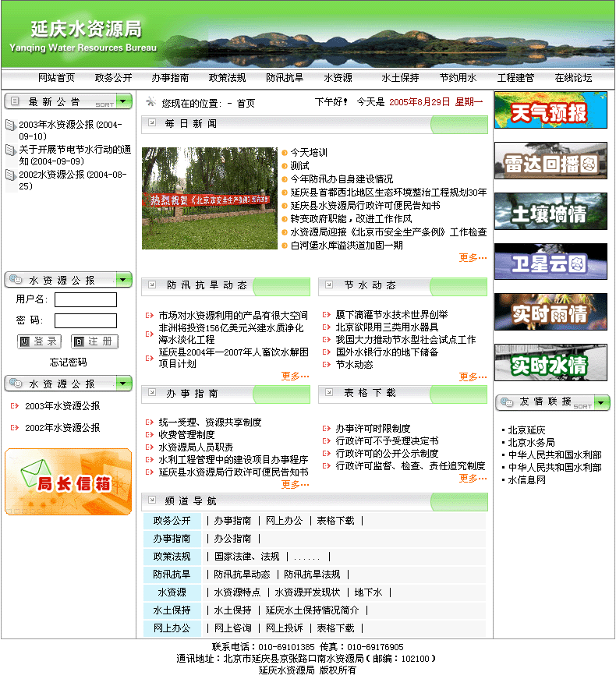
Task: Click 更多 under the 办事指南 list
Action: pos(295,485)
